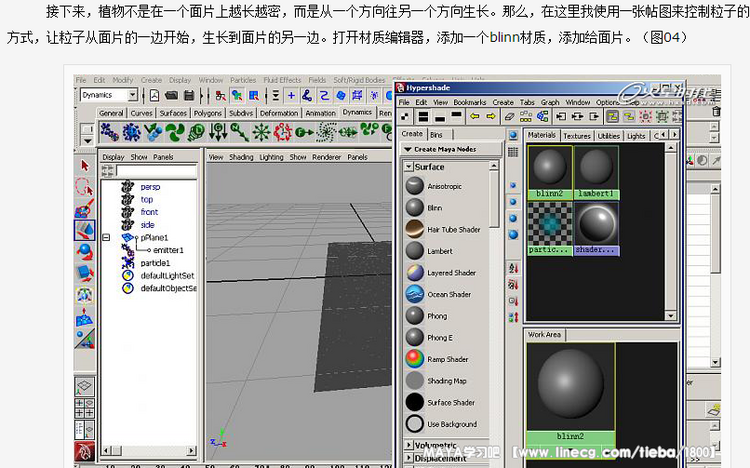Activate the Scale tool cube icon
Viewport: 750px width, 468px height.
coord(85,273)
